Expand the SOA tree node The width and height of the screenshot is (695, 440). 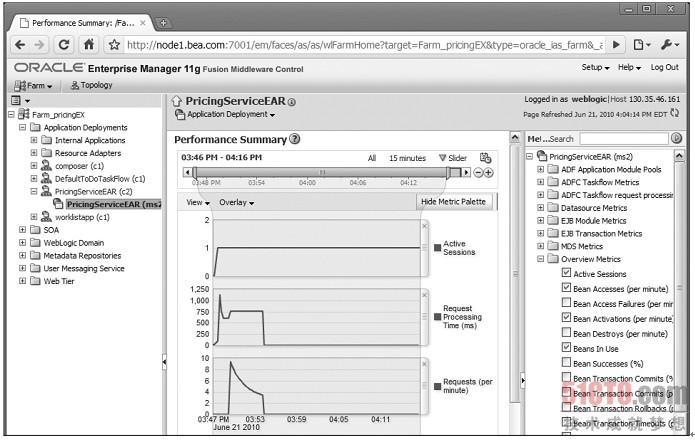pyautogui.click(x=22, y=230)
